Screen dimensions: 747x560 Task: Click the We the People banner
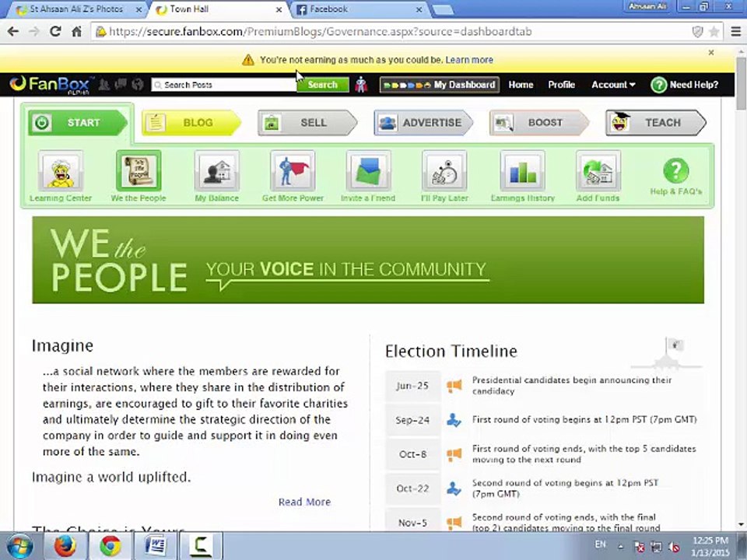[368, 260]
